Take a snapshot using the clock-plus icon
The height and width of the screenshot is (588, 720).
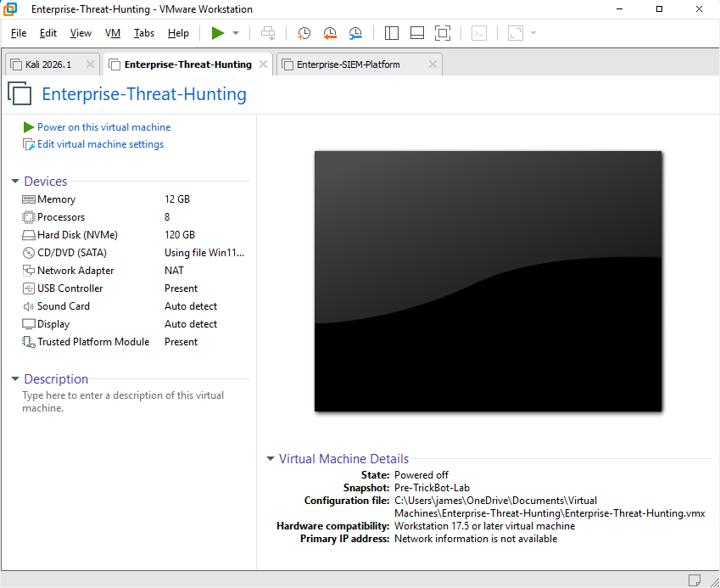304,33
